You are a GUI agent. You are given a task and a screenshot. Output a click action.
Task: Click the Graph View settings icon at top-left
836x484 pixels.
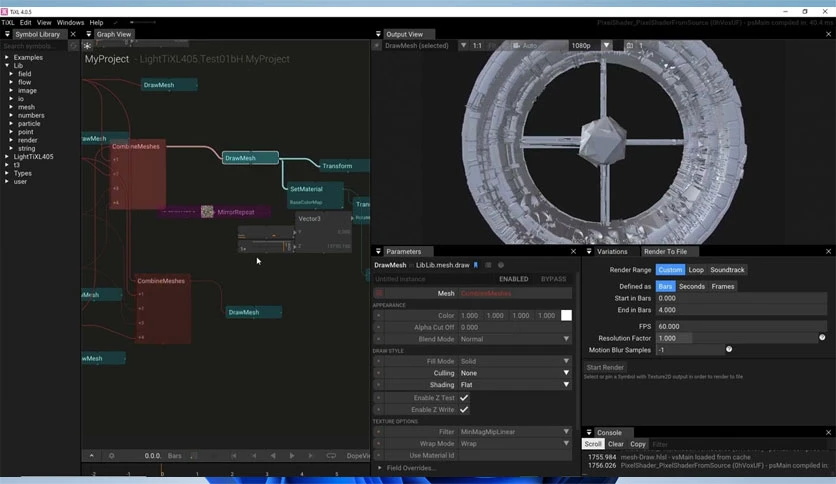click(87, 46)
